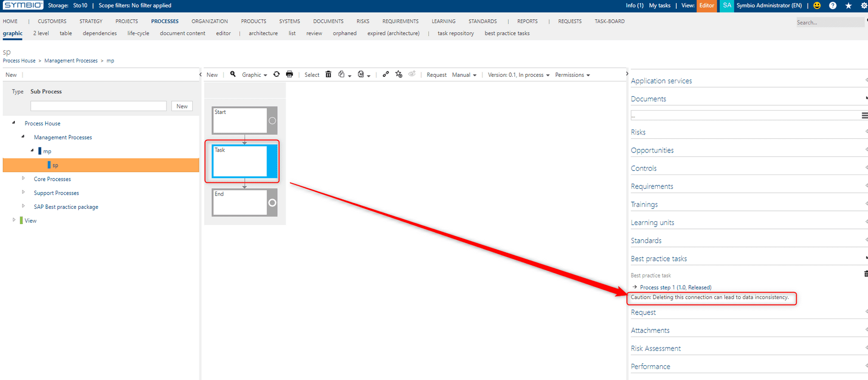Click the Editor view button

707,6
